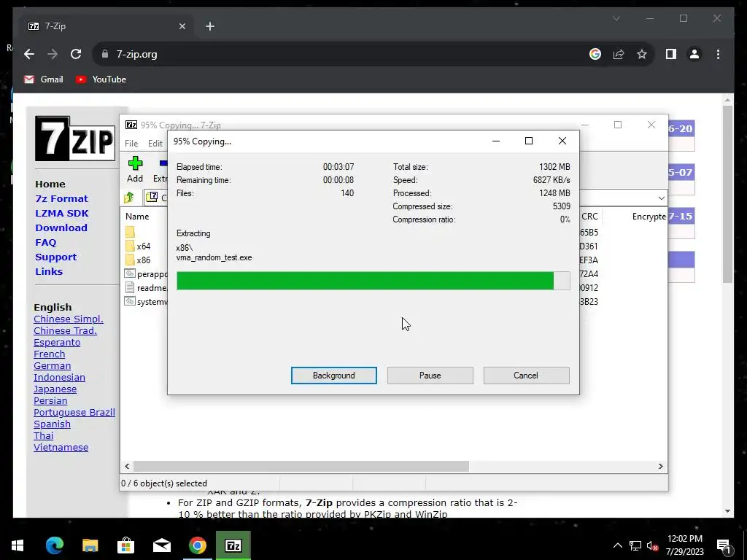Click the 7-Zip logo on the web page
Screen dimensions: 747x560
tap(75, 139)
